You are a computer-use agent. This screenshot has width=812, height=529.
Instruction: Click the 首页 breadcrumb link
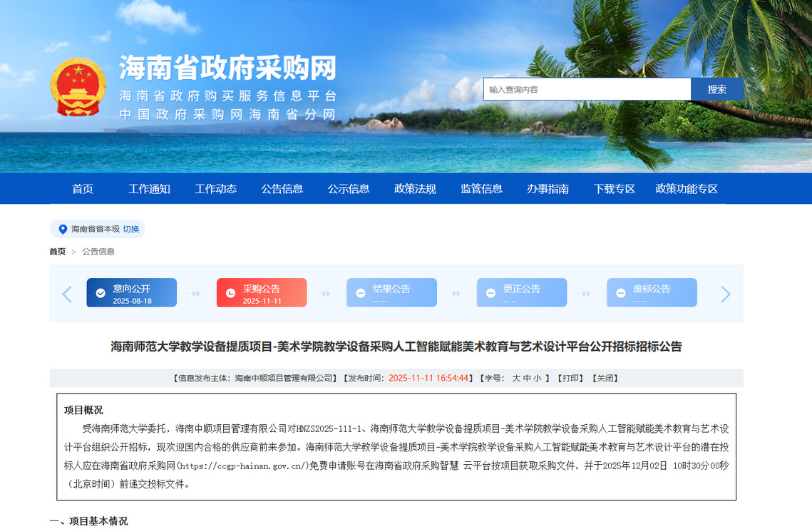57,252
